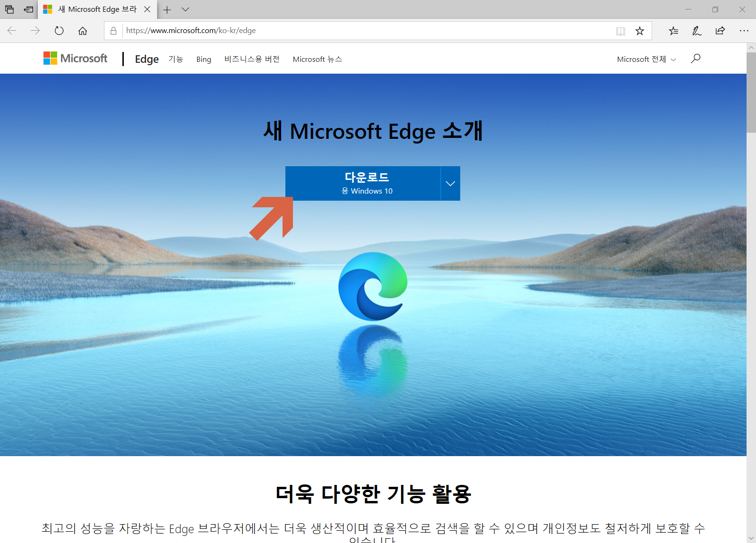Go to the home page via the house icon
The height and width of the screenshot is (543, 756).
pos(83,31)
